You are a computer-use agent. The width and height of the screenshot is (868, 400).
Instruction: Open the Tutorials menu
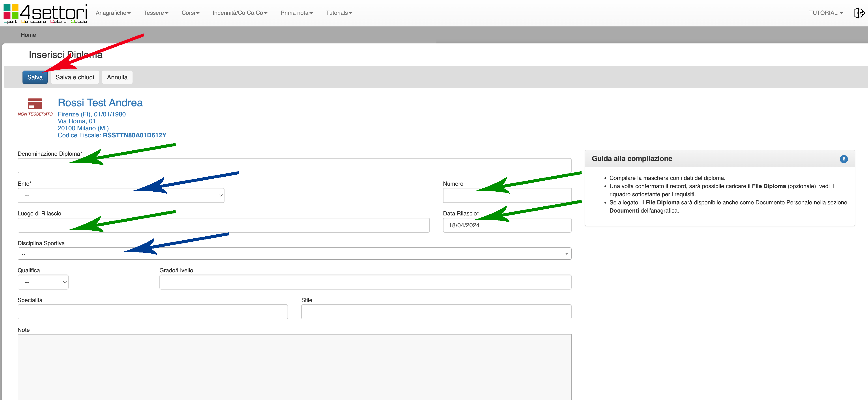339,13
